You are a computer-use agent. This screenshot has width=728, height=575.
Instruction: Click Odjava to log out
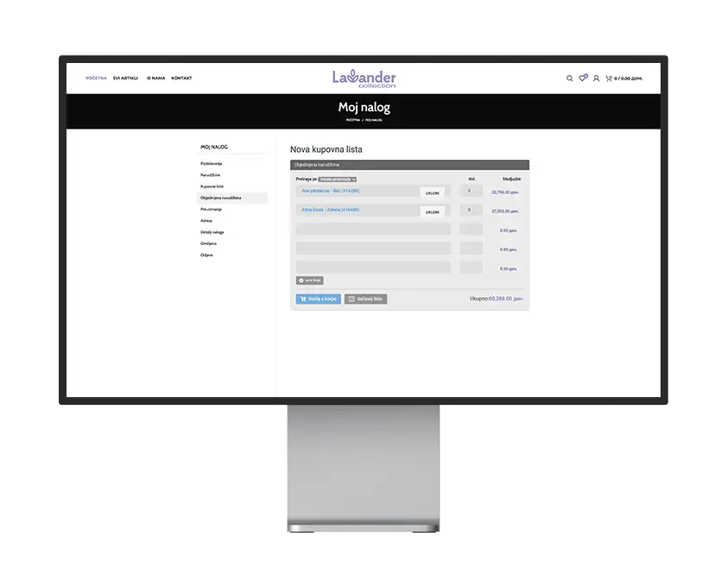tap(206, 255)
